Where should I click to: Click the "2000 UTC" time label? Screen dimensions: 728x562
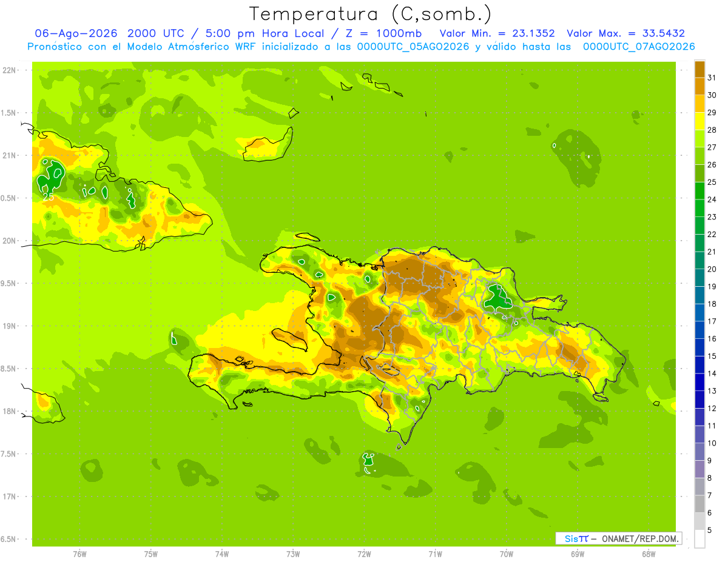pyautogui.click(x=158, y=33)
